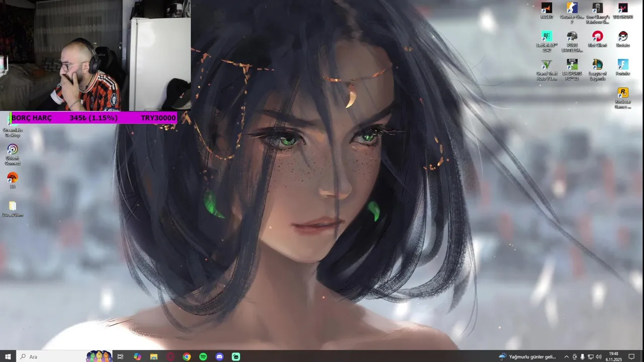The image size is (644, 362).
Task: Launch Grand Theft Auto V shortcut
Action: (x=546, y=70)
